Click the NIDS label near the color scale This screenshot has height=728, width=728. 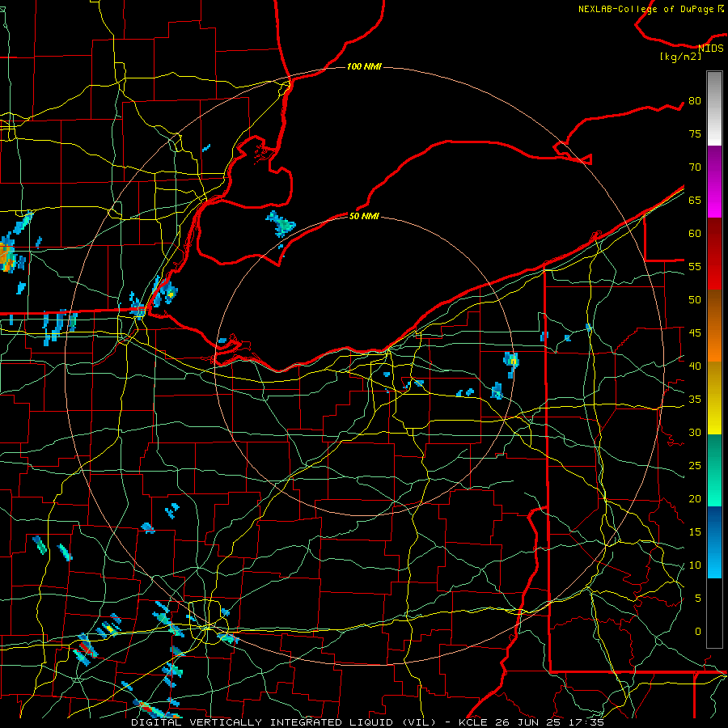click(x=711, y=49)
